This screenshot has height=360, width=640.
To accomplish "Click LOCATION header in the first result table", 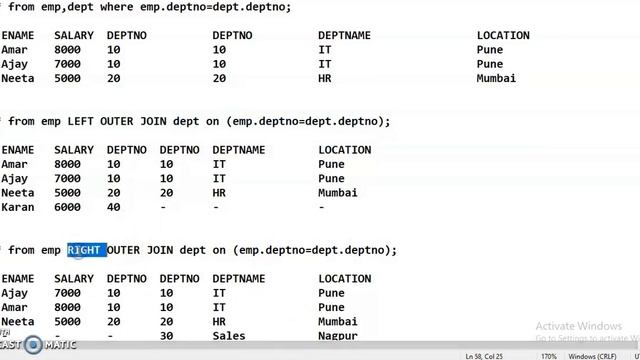I will coord(503,36).
